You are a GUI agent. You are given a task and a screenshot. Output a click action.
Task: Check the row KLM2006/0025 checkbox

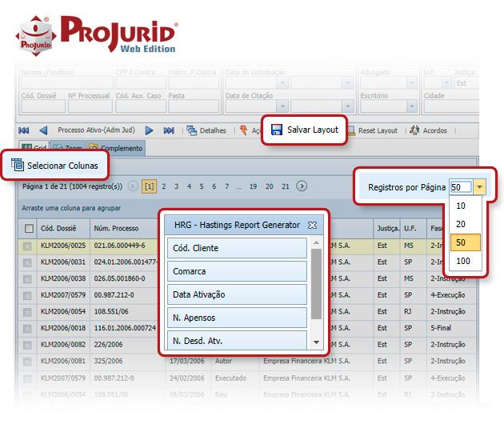click(x=29, y=247)
